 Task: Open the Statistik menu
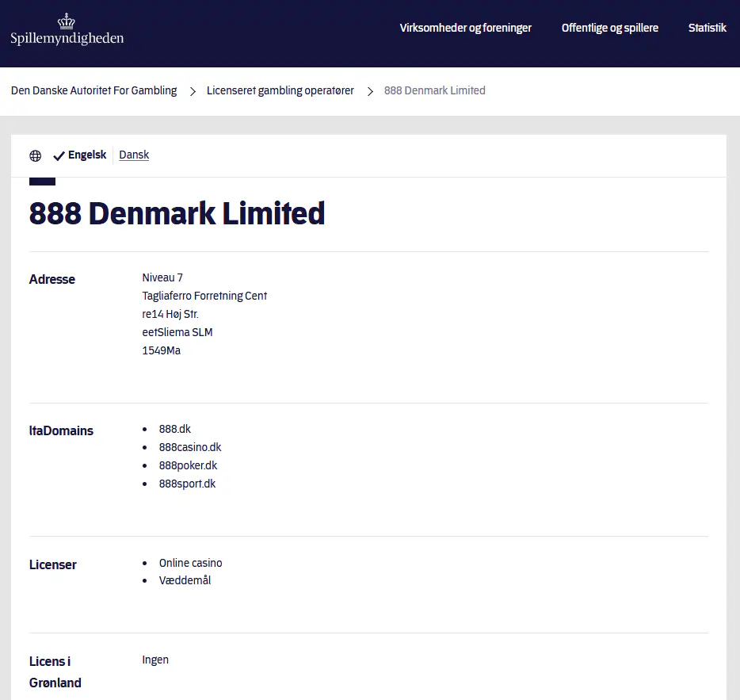point(707,28)
